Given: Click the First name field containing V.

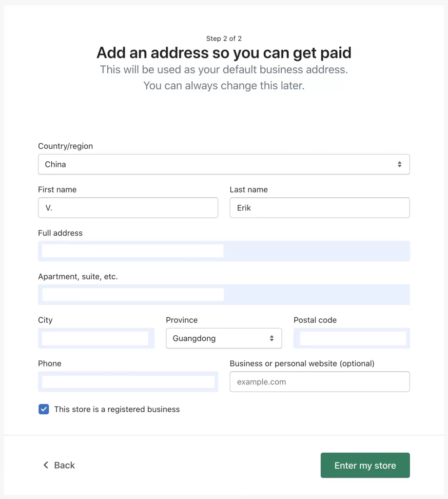Looking at the screenshot, I should coord(128,208).
